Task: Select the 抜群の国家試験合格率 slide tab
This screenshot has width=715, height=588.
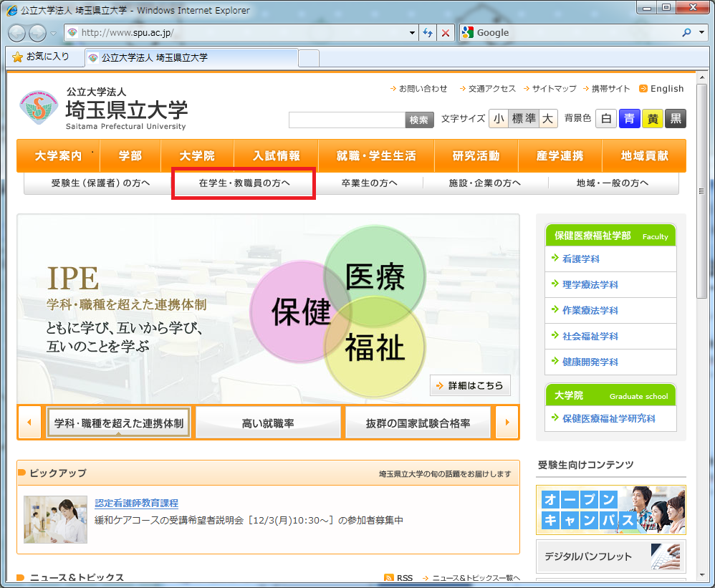Action: pos(418,423)
